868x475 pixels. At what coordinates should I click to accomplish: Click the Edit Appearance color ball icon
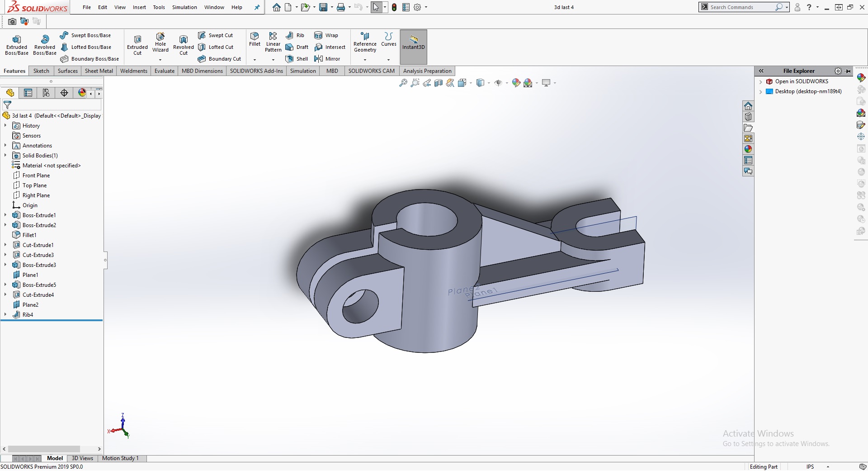516,83
